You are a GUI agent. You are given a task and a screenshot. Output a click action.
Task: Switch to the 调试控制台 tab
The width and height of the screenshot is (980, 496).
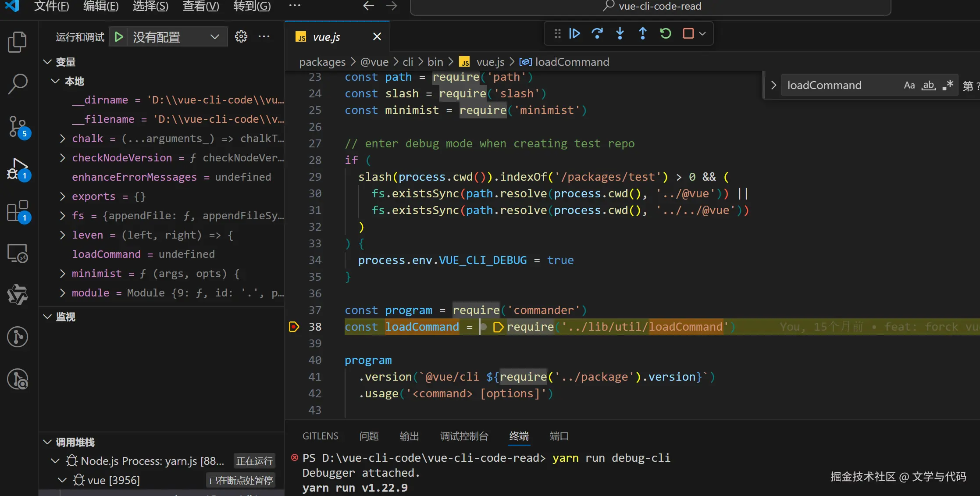(x=464, y=436)
